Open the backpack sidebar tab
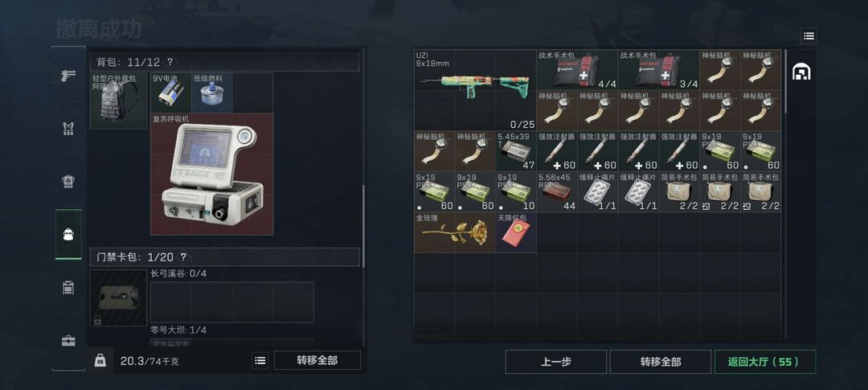Viewport: 868px width, 390px height. tap(68, 234)
